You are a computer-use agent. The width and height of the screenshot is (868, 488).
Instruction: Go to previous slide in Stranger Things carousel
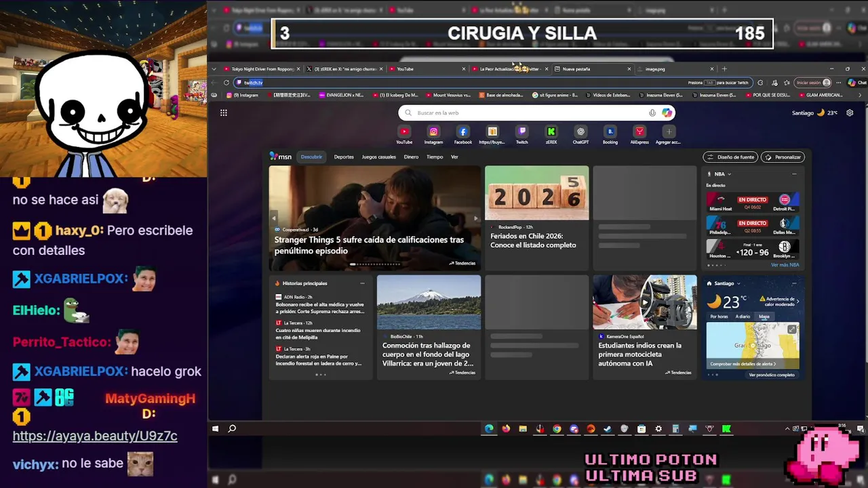pyautogui.click(x=274, y=218)
